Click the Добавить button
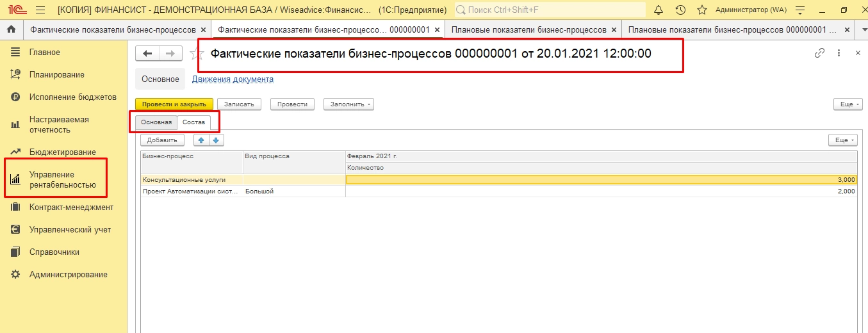Screen dimensions: 868x333 (x=162, y=140)
